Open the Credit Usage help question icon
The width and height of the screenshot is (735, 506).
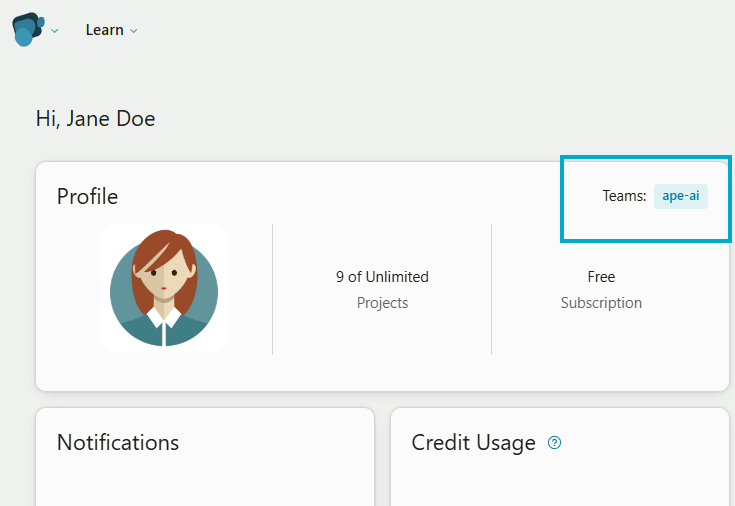point(555,443)
